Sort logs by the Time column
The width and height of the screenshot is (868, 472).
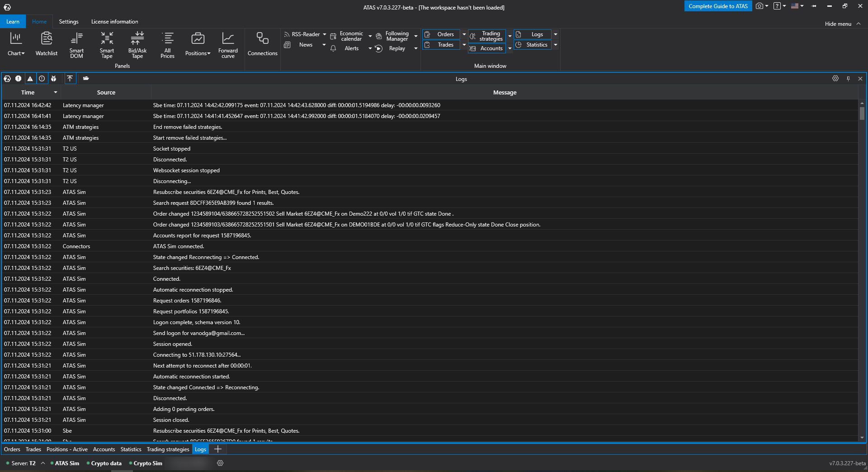coord(31,93)
